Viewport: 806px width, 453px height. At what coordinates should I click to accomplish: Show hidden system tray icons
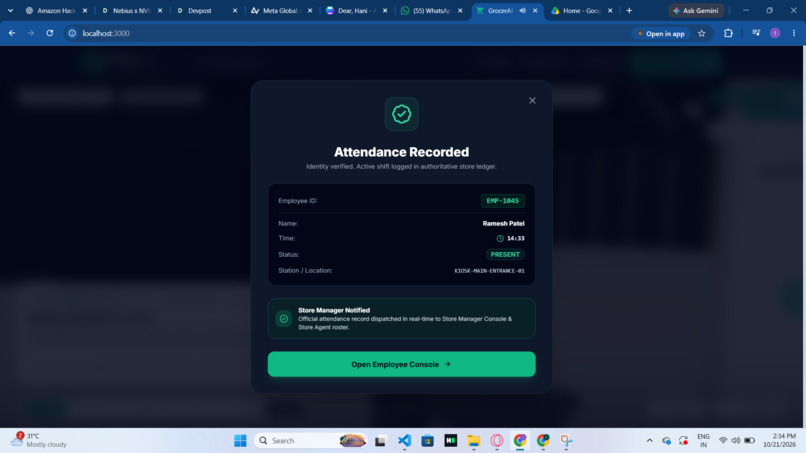point(650,441)
